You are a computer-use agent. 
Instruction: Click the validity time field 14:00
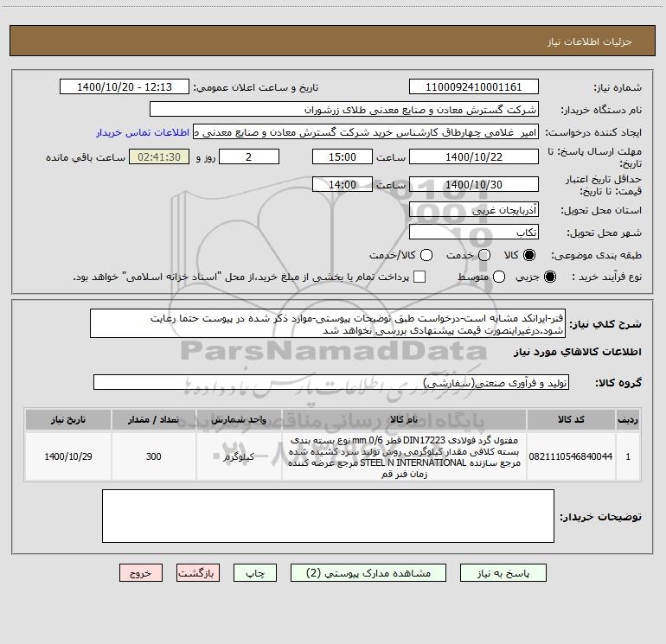pos(343,184)
